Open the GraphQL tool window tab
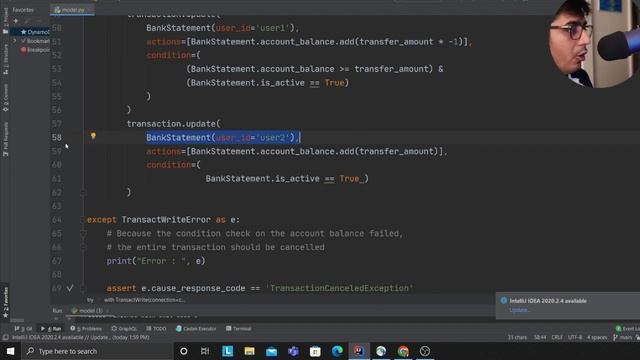This screenshot has width=640, height=360. tap(124, 329)
